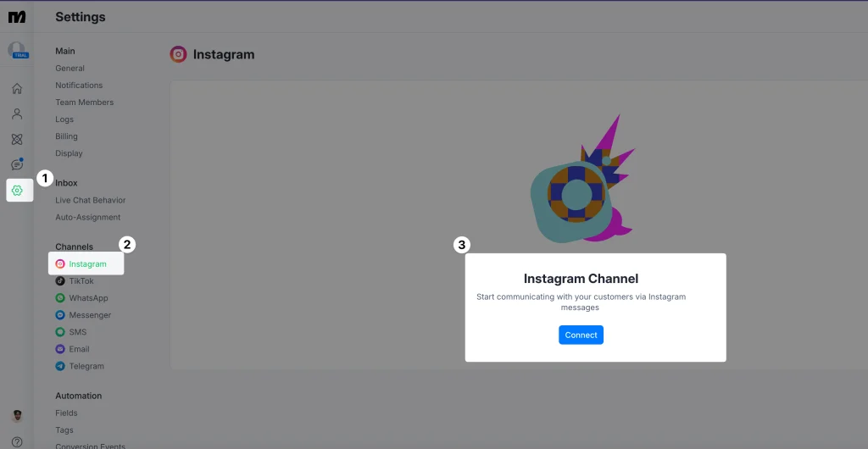Open the trial account avatar
868x449 pixels.
[x=17, y=50]
